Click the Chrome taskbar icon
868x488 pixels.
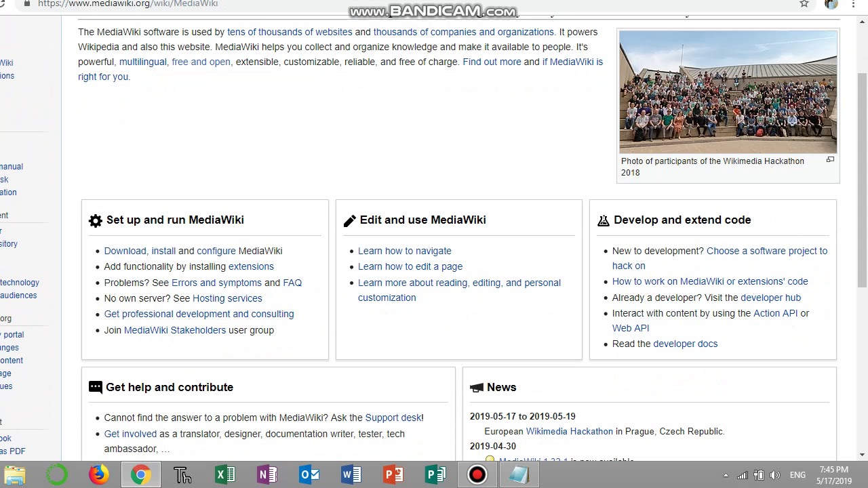140,475
